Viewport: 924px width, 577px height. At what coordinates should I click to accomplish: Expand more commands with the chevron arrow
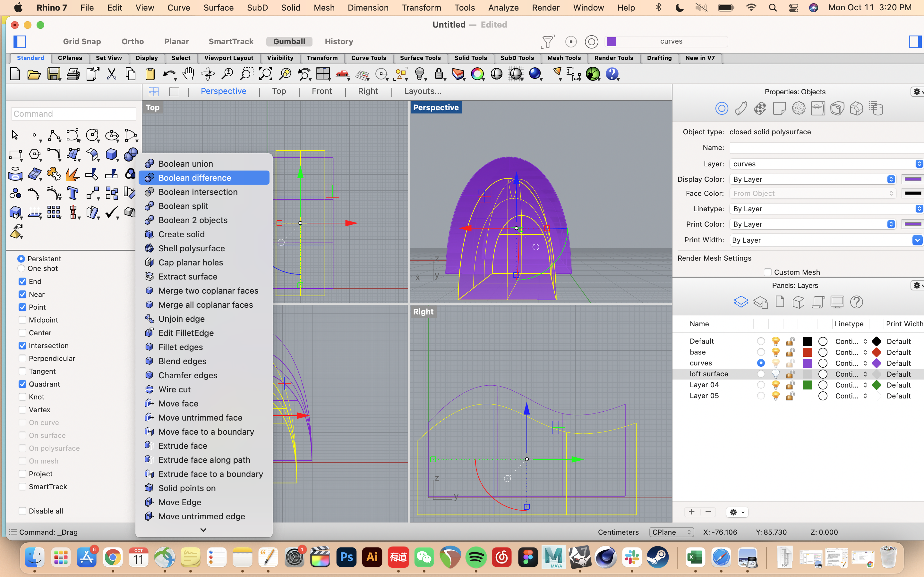[x=203, y=530]
